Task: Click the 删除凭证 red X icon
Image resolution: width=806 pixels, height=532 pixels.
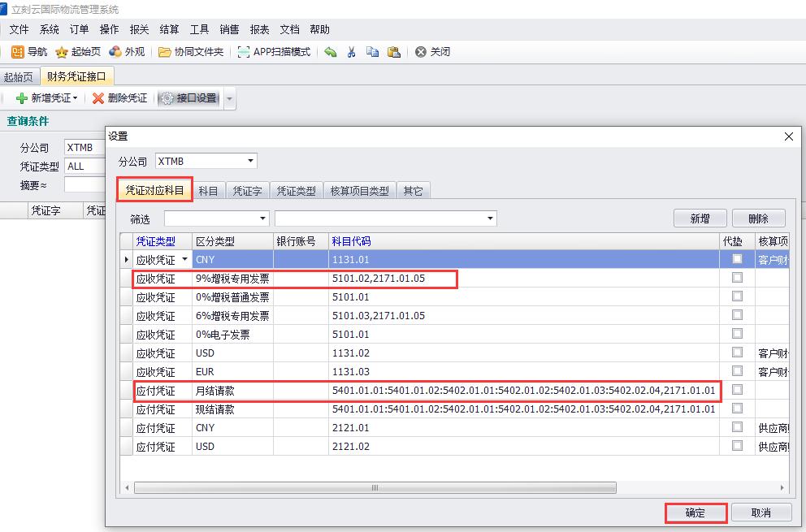Action: [x=98, y=98]
